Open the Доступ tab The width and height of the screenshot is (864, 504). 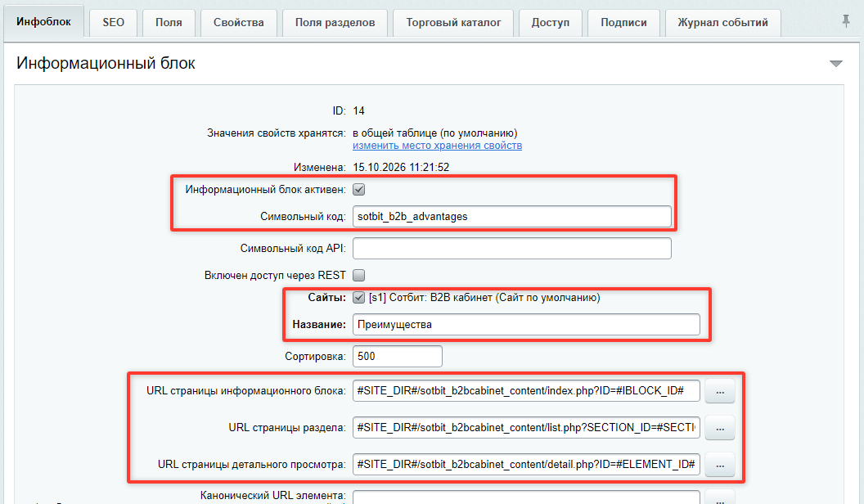551,23
